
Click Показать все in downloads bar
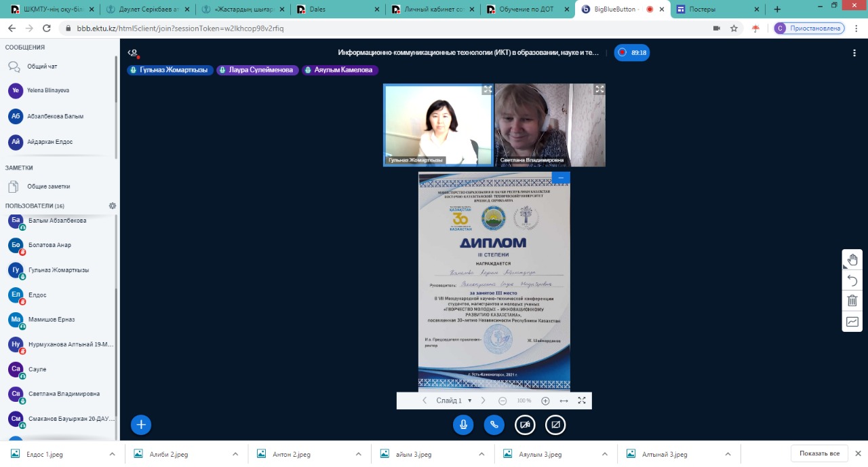click(819, 453)
